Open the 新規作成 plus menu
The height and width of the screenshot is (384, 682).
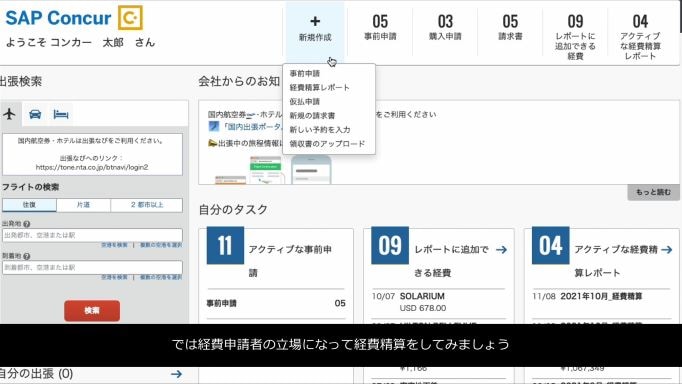(x=315, y=29)
